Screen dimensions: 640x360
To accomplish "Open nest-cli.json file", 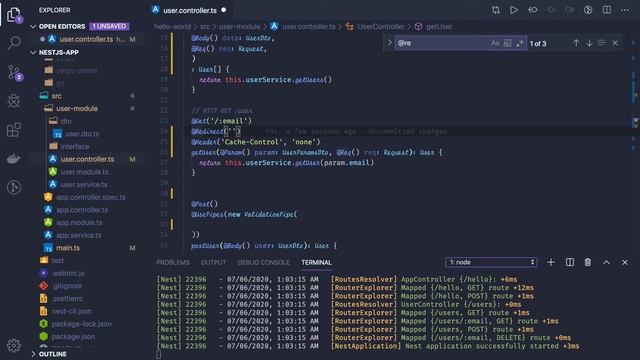I will 71,311.
